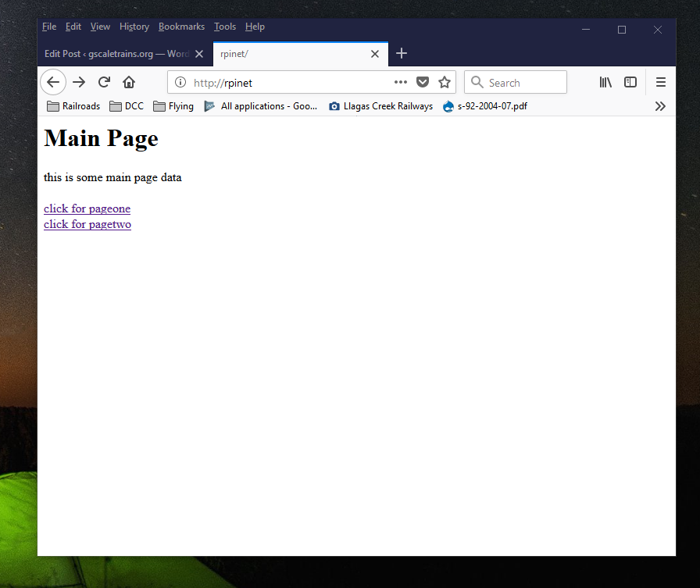700x588 pixels.
Task: Bookmark this page with the star
Action: coord(445,82)
